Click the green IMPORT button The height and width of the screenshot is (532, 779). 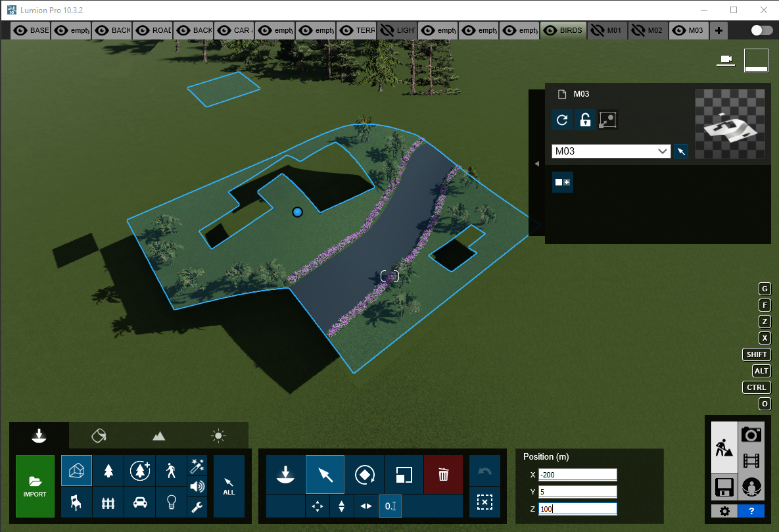[35, 485]
